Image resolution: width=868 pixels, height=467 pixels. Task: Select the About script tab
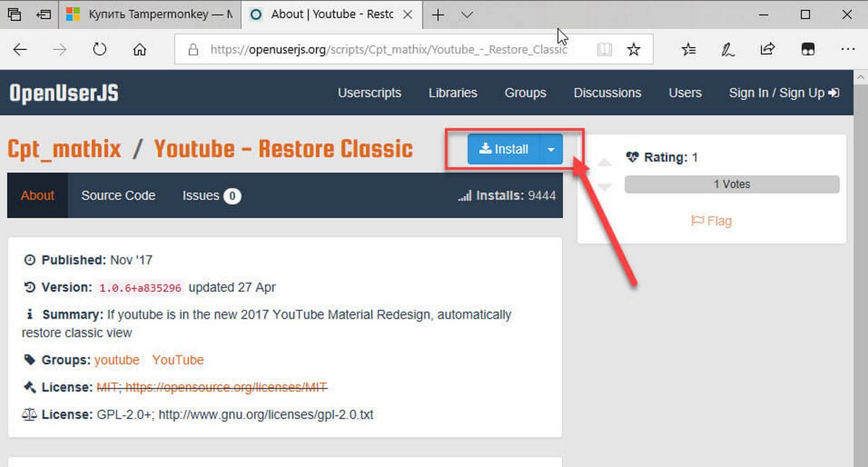(x=38, y=195)
